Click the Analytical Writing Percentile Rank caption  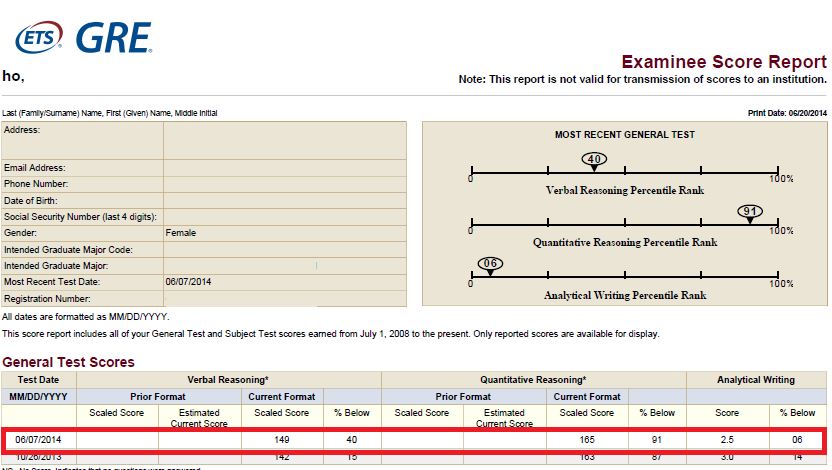tap(625, 295)
